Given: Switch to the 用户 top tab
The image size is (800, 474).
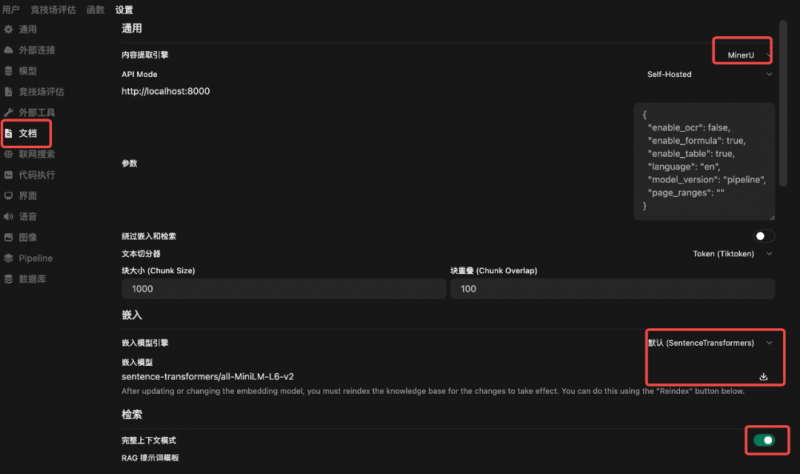Looking at the screenshot, I should (11, 9).
